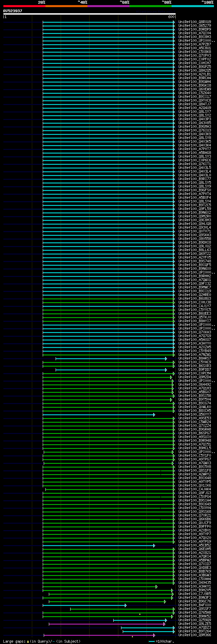Click the short cyan alignment bar for B9FDD7
217x644 pixels.
[x=111, y=370]
